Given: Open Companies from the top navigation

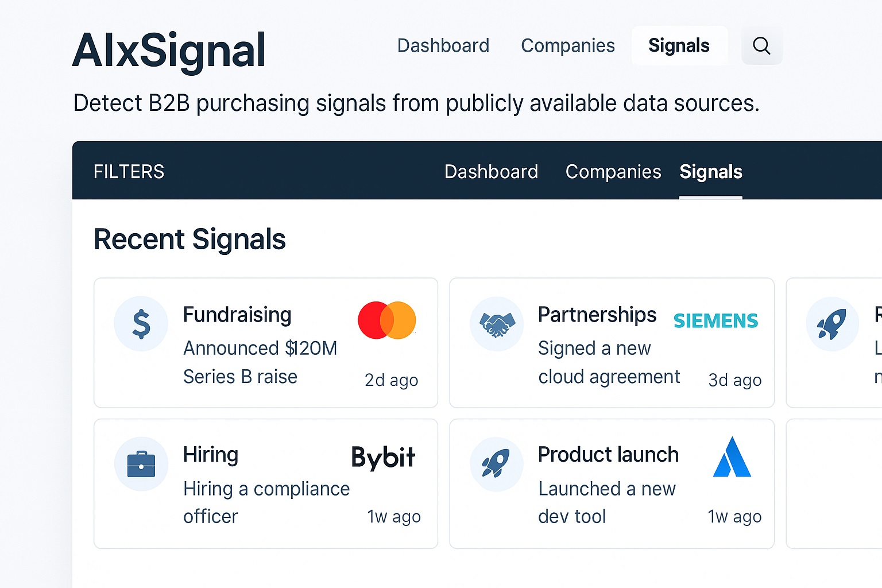Looking at the screenshot, I should [567, 45].
